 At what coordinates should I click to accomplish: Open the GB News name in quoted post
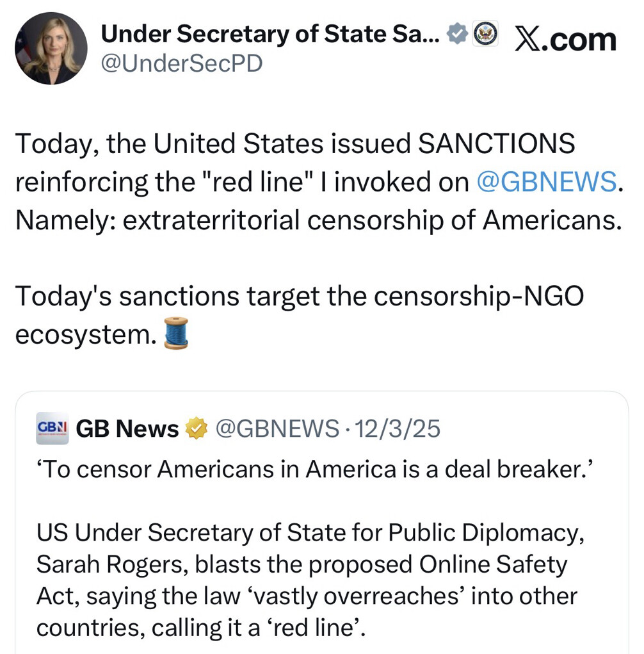point(127,429)
